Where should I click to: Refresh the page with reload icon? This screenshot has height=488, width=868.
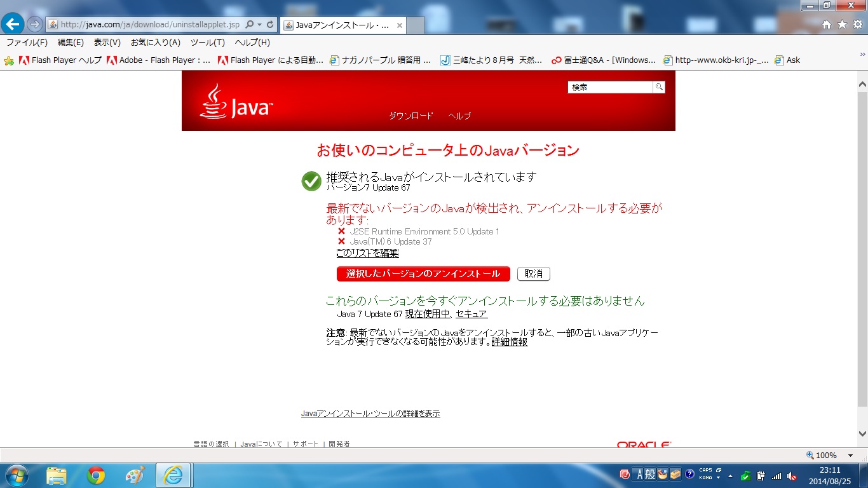(271, 24)
